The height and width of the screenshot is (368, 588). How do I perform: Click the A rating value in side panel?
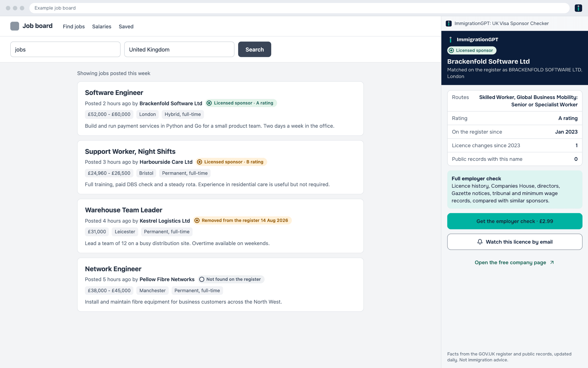568,118
